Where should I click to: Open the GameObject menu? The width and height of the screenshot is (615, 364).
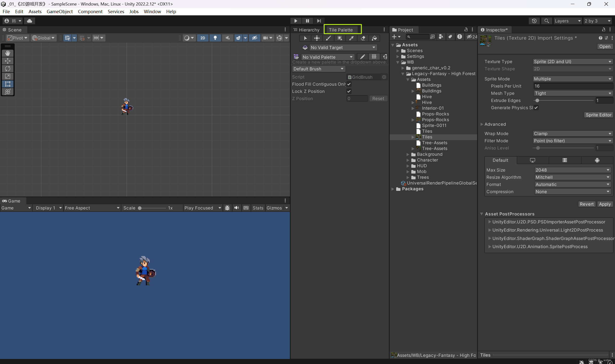(59, 12)
